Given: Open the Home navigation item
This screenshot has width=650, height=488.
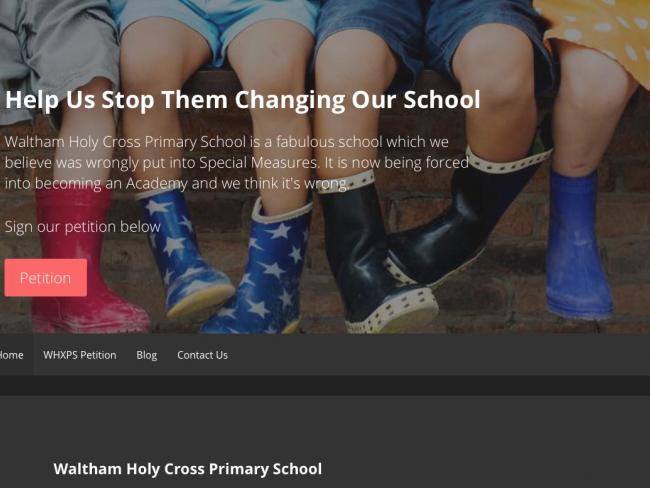Looking at the screenshot, I should [12, 355].
